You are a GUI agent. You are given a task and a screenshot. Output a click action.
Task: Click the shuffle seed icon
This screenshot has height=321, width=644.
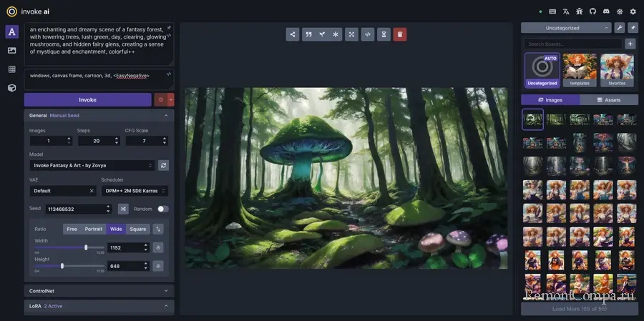(x=123, y=209)
